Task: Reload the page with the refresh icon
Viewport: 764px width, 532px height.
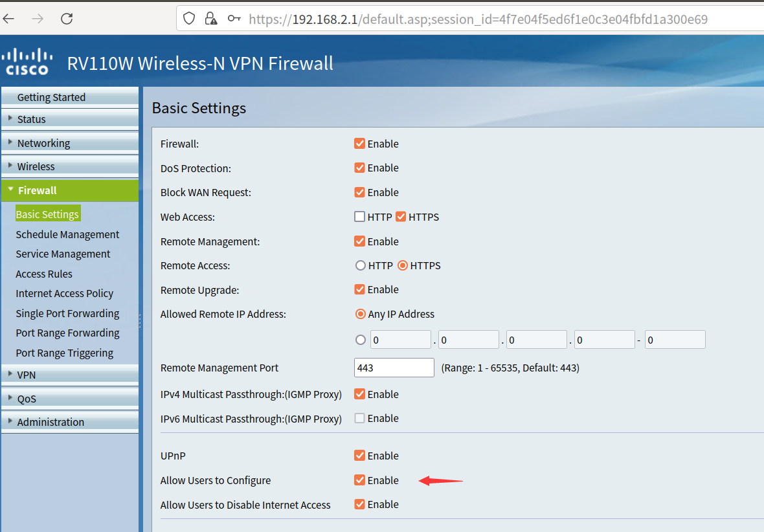Action: (67, 19)
